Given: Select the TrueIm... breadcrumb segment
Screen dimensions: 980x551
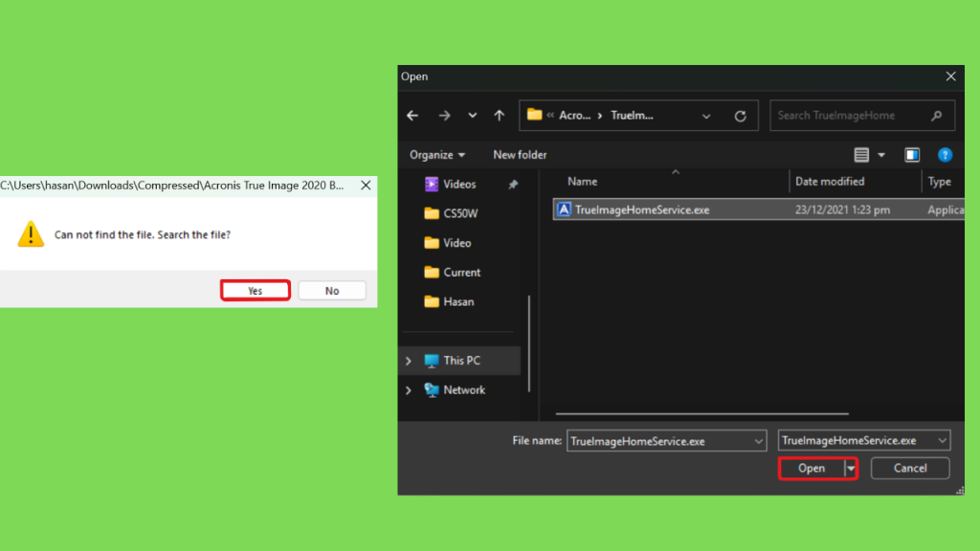Looking at the screenshot, I should click(632, 116).
